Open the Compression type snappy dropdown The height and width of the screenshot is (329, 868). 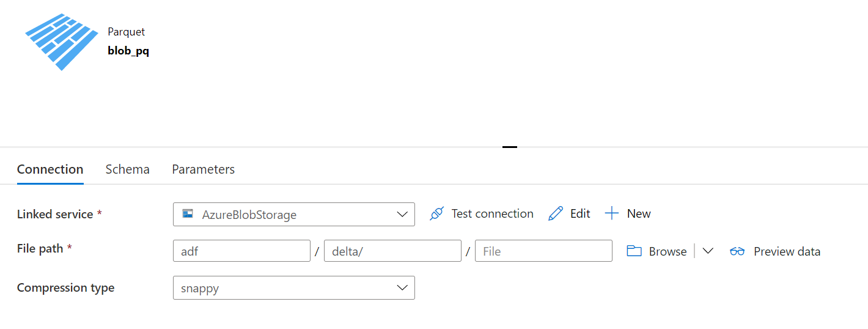[x=294, y=288]
